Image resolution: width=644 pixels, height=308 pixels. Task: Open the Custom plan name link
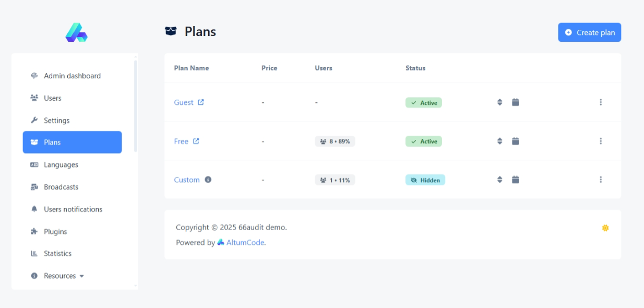pos(187,180)
